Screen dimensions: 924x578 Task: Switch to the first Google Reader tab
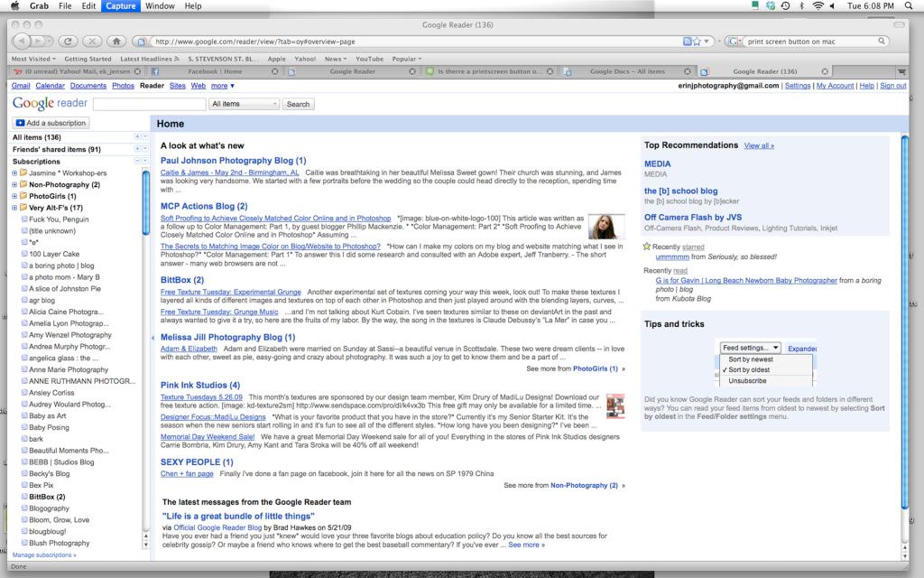point(352,71)
